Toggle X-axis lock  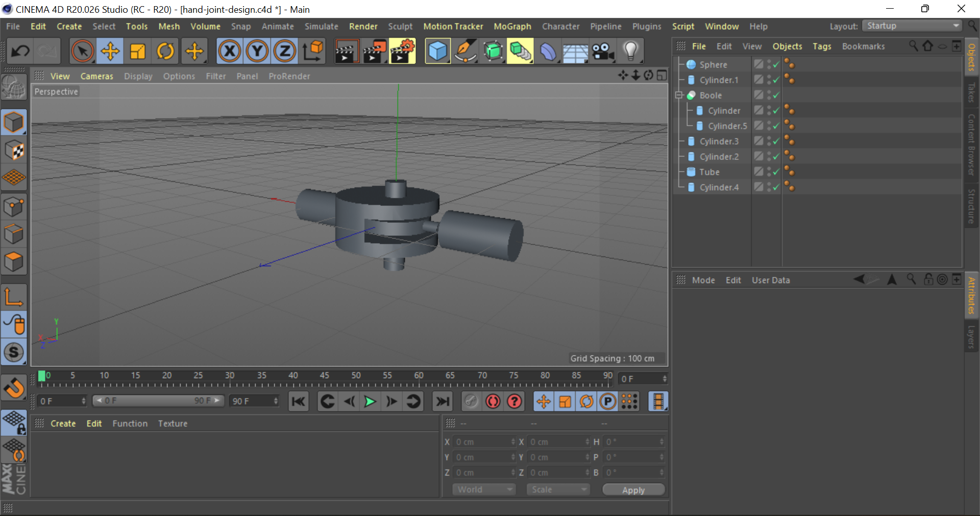click(230, 51)
